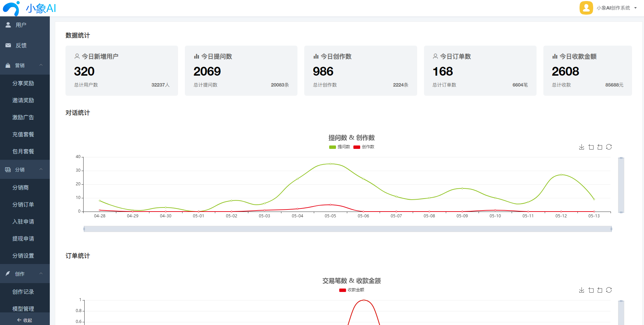Viewport: 644px width, 325px height.
Task: Click the 05-12 data point on green line
Action: pyautogui.click(x=561, y=175)
